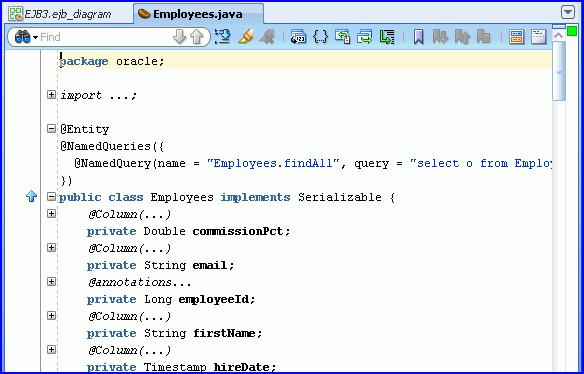584x374 pixels.
Task: Click the binoculars search icon
Action: pos(22,37)
